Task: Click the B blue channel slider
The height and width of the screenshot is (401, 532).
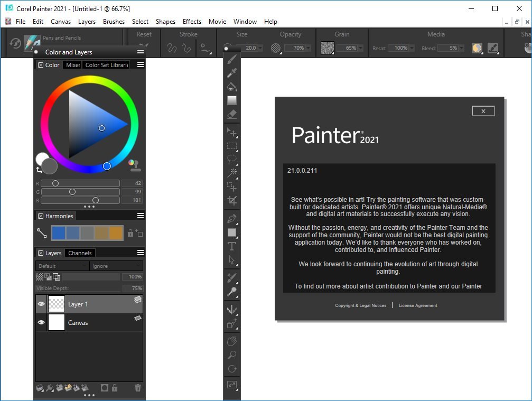Action: (x=80, y=200)
